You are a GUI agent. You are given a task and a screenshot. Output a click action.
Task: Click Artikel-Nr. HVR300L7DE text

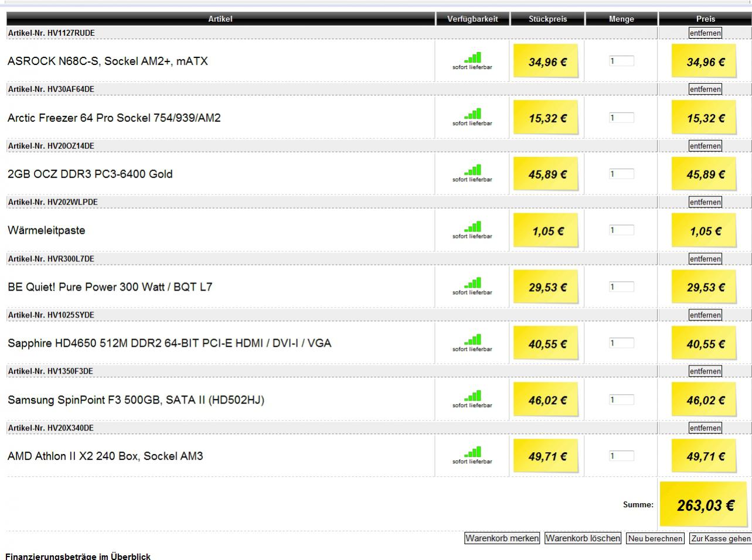[51, 259]
